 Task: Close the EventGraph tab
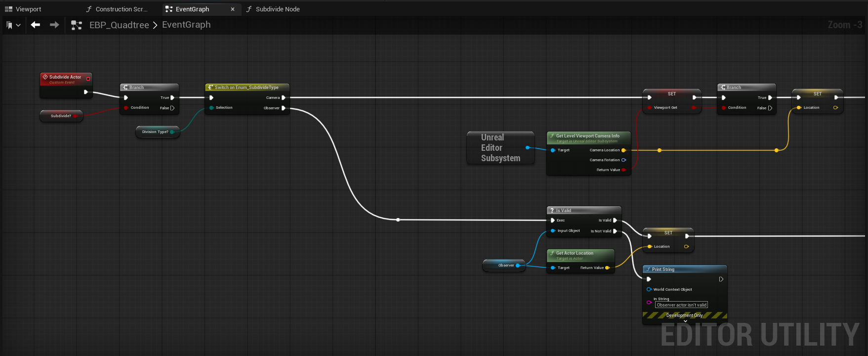[233, 9]
